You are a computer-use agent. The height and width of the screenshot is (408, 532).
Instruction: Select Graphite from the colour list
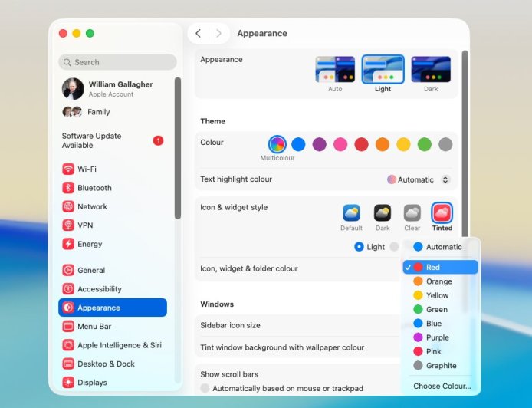441,366
